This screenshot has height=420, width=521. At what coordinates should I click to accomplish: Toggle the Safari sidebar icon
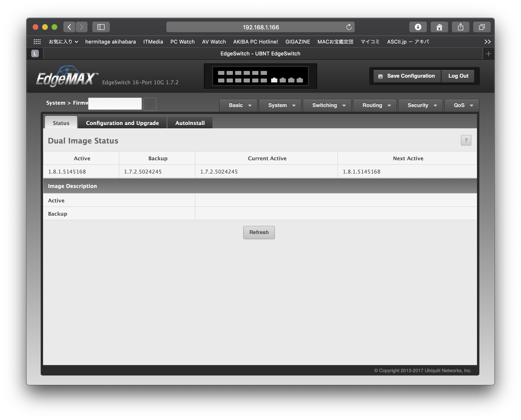(x=101, y=27)
